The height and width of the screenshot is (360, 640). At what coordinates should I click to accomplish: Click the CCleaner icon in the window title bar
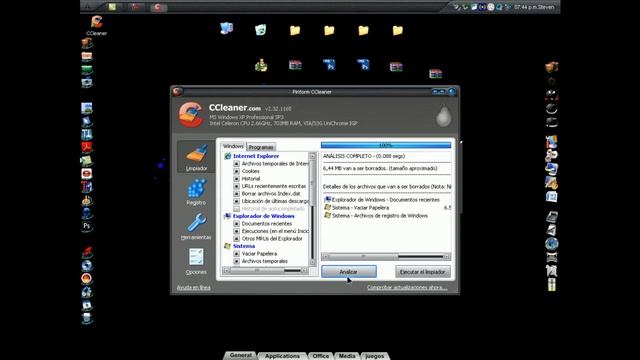[x=177, y=91]
